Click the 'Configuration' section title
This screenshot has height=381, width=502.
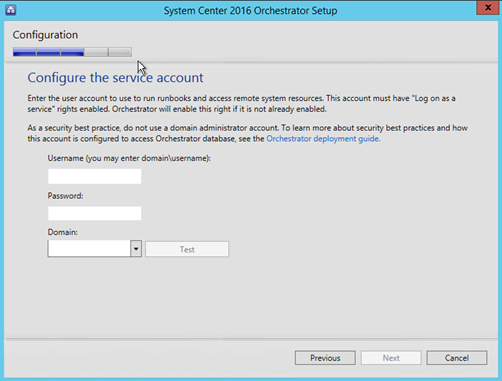click(x=45, y=35)
